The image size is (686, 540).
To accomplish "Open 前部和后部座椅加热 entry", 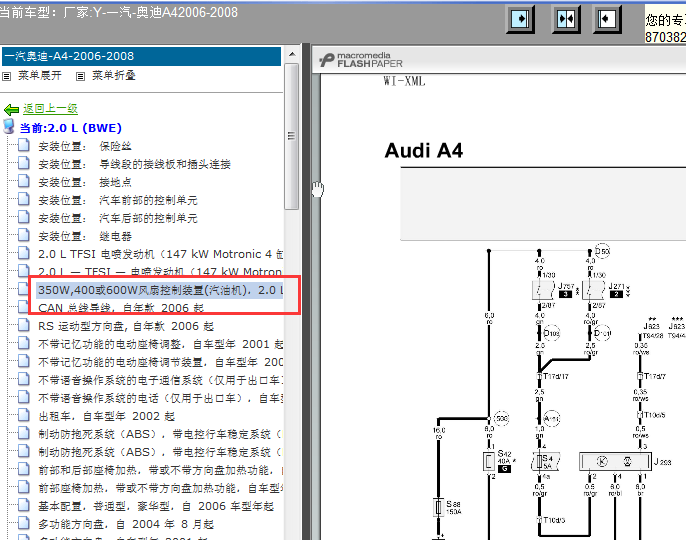I will point(160,470).
